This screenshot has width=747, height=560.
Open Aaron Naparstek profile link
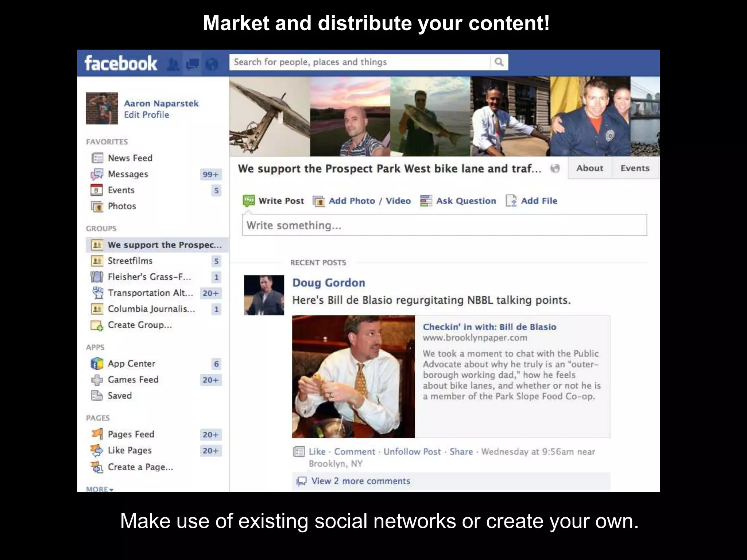pos(161,104)
